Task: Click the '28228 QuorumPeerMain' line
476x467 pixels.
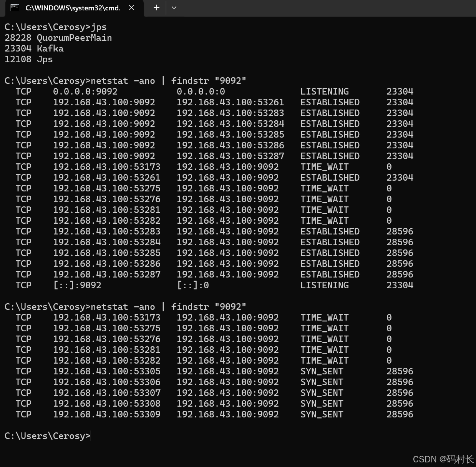Action: pyautogui.click(x=58, y=38)
